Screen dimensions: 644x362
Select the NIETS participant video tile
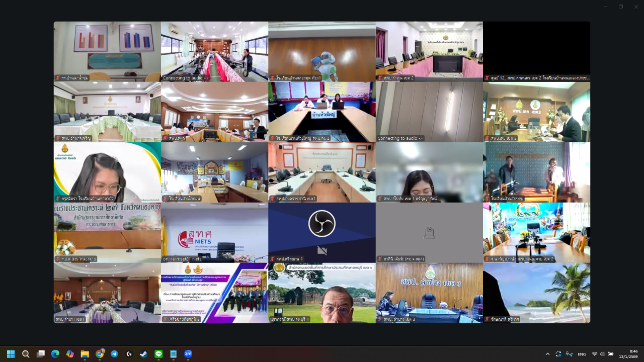[x=214, y=232]
